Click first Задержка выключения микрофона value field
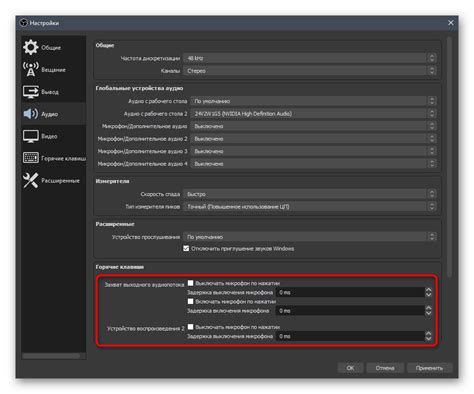Image resolution: width=474 pixels, height=394 pixels. point(350,292)
